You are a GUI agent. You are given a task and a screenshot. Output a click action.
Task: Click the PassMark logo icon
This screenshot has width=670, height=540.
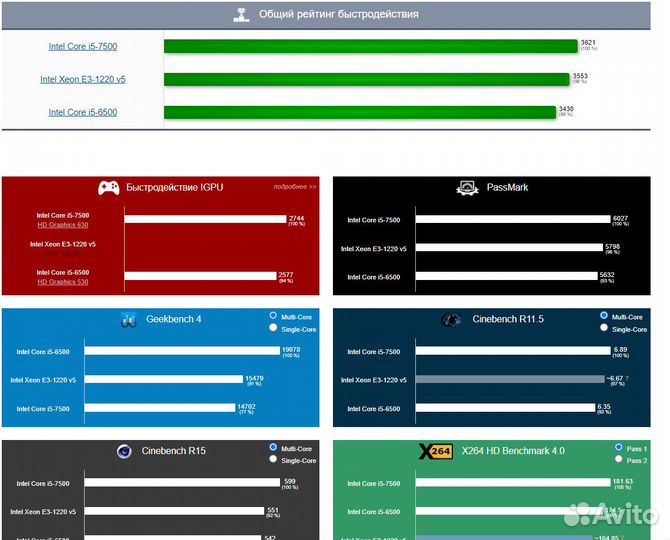(466, 187)
